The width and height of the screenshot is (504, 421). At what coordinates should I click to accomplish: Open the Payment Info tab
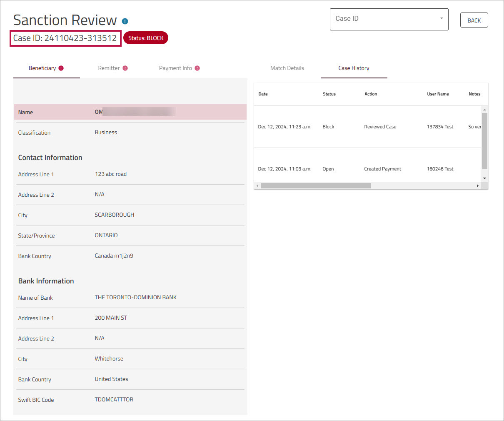175,68
